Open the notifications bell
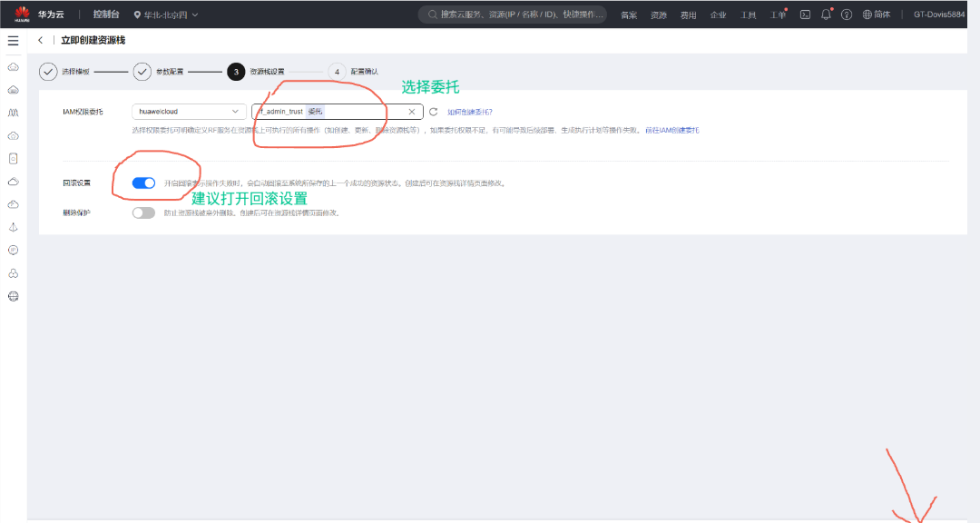The width and height of the screenshot is (980, 523). pyautogui.click(x=826, y=15)
